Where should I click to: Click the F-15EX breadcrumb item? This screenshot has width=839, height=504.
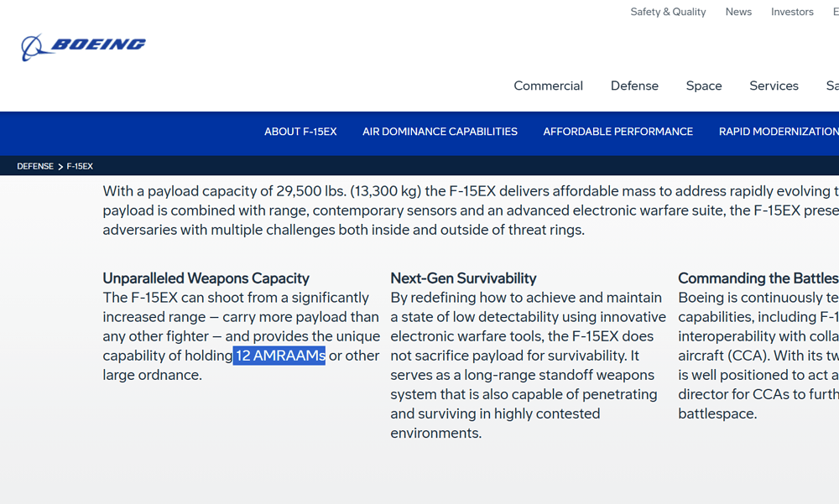click(x=80, y=166)
